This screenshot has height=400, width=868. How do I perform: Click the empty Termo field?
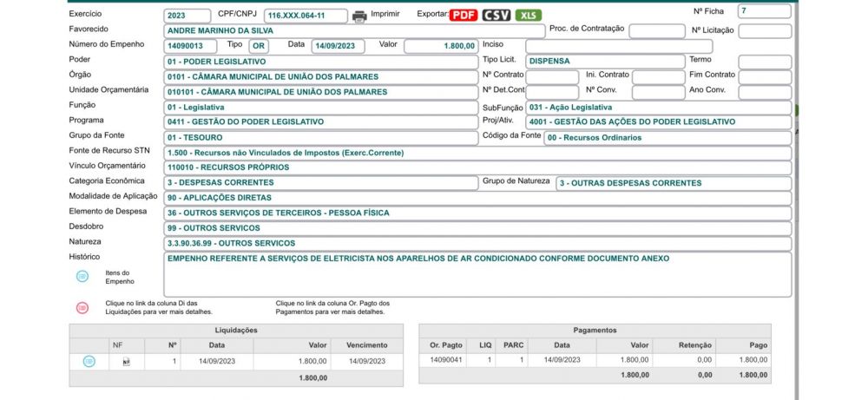click(x=765, y=62)
